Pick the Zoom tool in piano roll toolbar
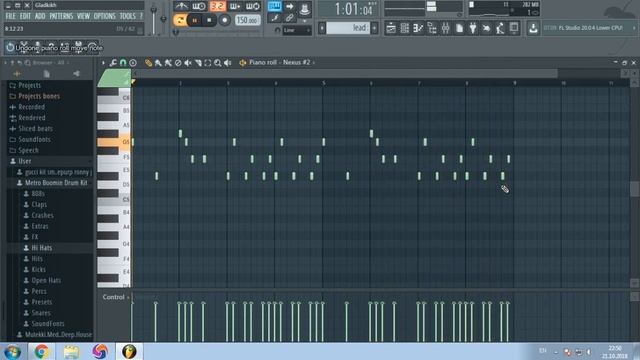 click(218, 62)
